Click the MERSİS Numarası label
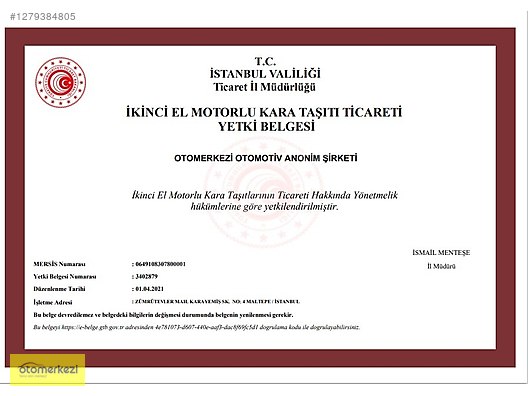 tap(59, 264)
